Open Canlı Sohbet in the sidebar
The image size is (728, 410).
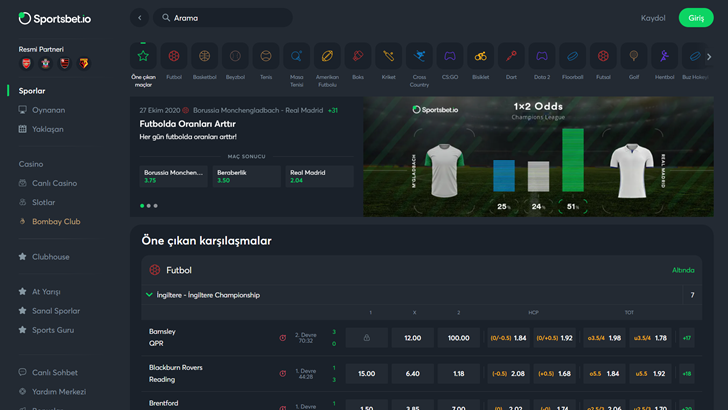point(48,372)
